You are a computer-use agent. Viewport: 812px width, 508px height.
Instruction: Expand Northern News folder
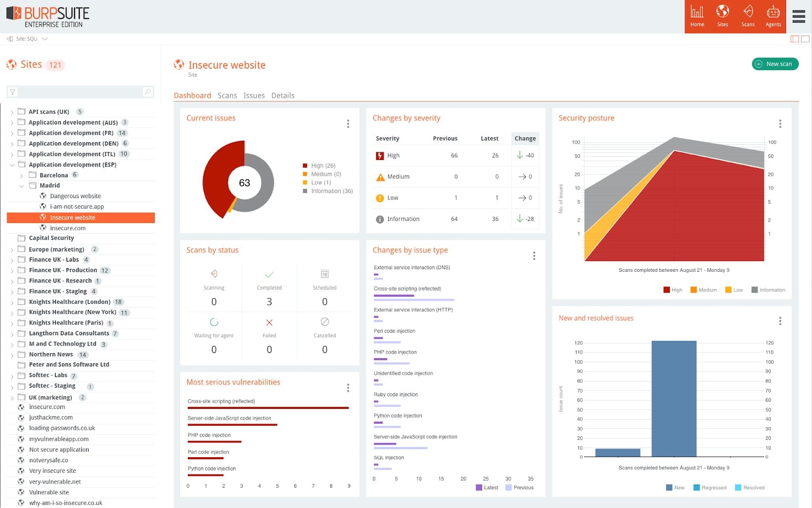point(12,355)
